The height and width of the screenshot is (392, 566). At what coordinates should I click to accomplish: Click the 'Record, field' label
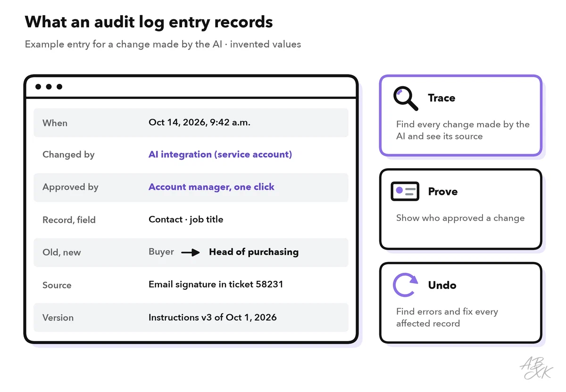(x=69, y=220)
